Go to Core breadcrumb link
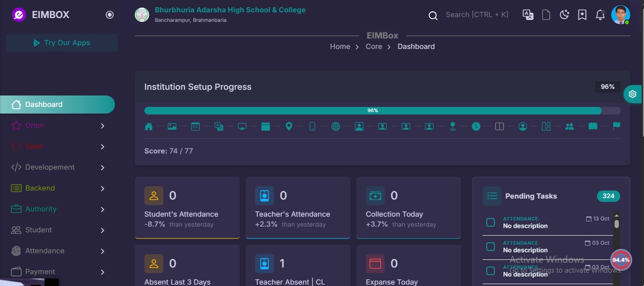 374,47
